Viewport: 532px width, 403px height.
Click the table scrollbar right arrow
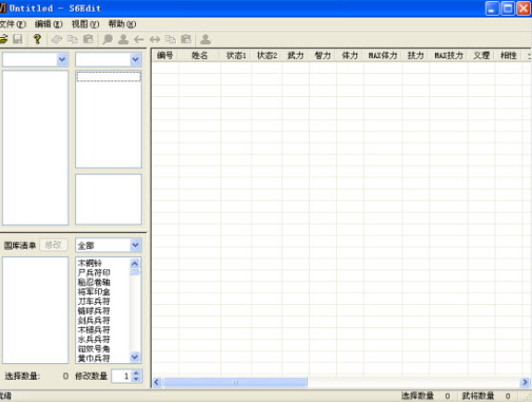click(x=525, y=383)
